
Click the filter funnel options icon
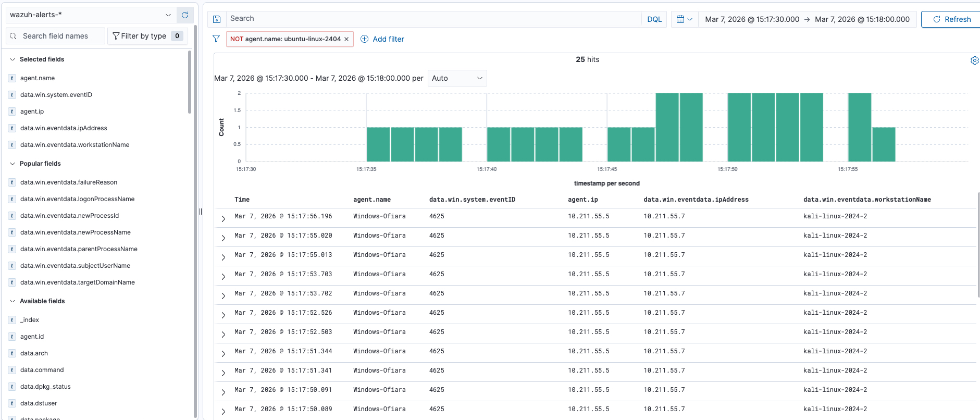click(x=216, y=39)
